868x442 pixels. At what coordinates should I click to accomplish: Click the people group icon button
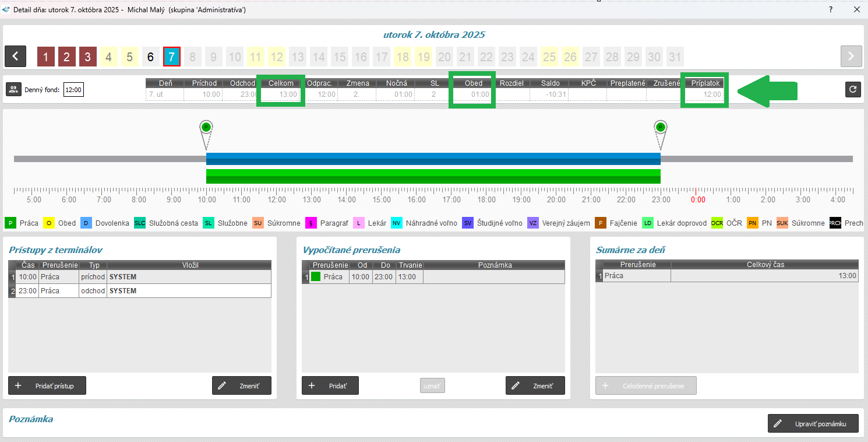[x=13, y=89]
